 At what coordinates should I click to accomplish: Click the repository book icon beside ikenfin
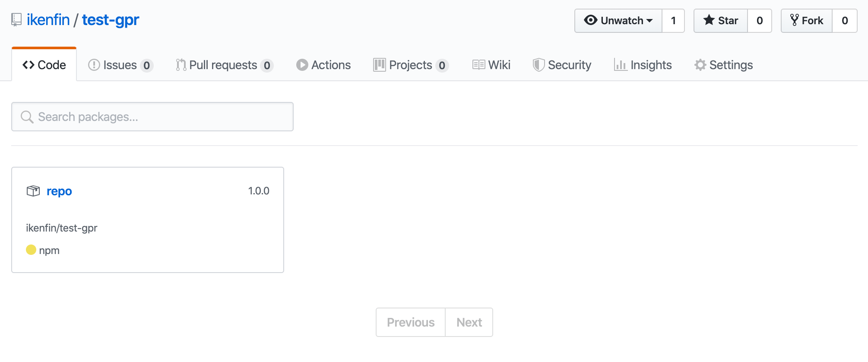tap(16, 20)
